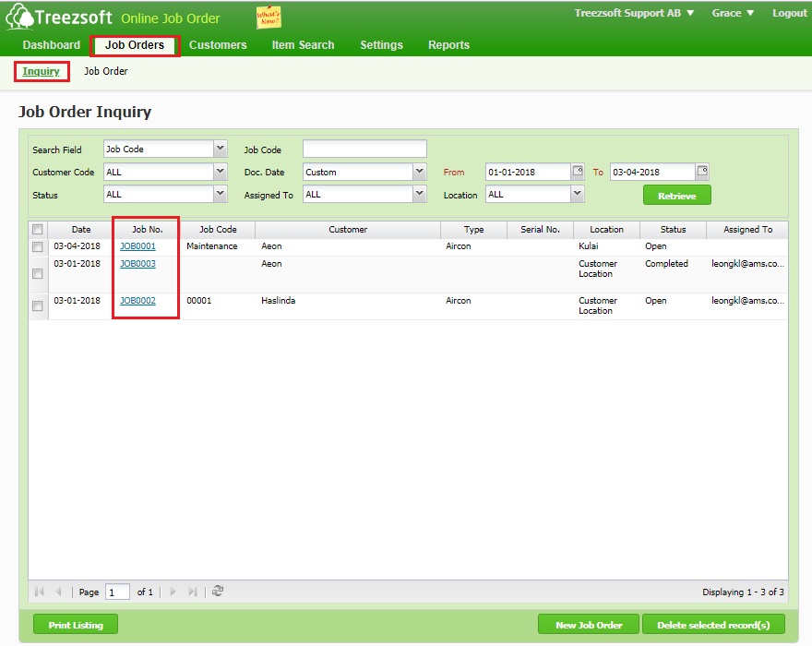Sort by the Location column header

[x=606, y=230]
